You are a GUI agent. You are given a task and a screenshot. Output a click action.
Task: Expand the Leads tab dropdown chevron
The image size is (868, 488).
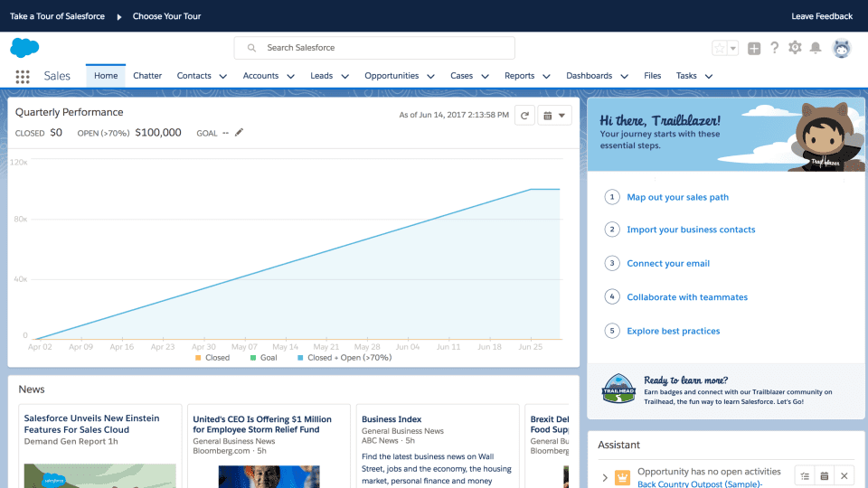pyautogui.click(x=344, y=76)
